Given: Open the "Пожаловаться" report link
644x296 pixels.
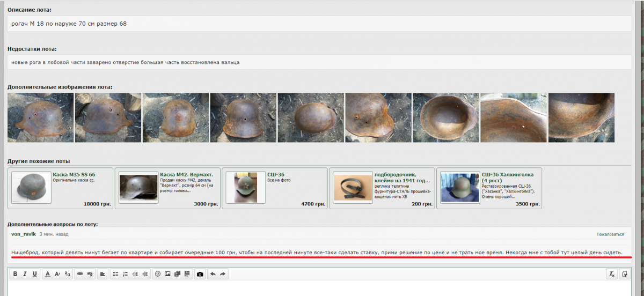Looking at the screenshot, I should coord(610,234).
